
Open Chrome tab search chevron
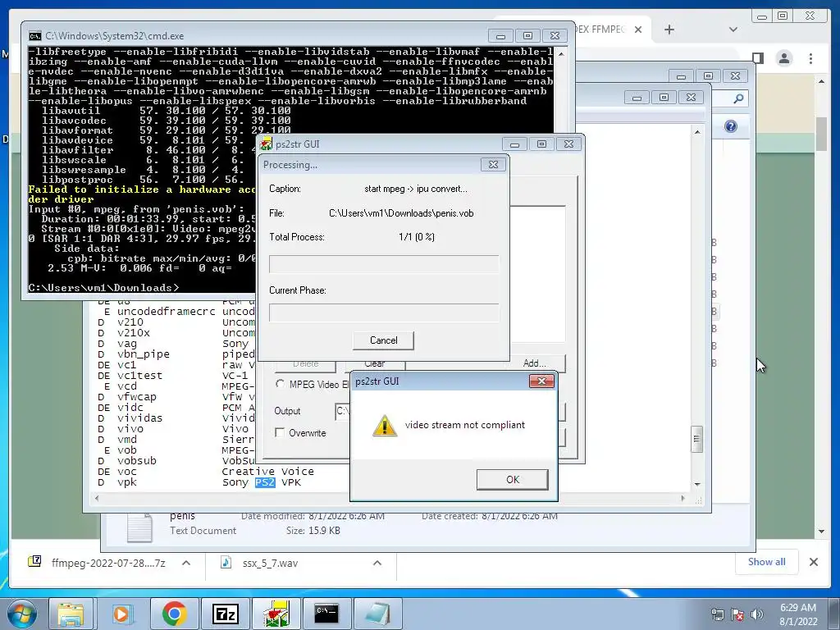click(x=733, y=30)
